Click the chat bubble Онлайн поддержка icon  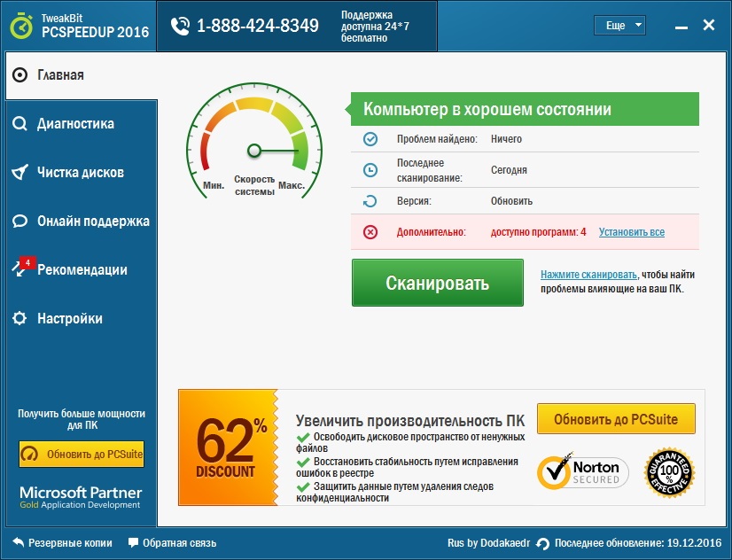[19, 222]
